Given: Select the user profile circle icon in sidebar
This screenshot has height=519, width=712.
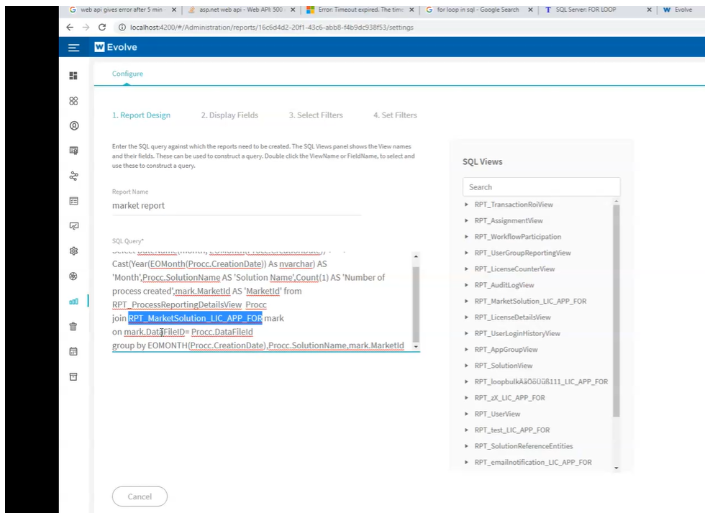Looking at the screenshot, I should click(73, 126).
